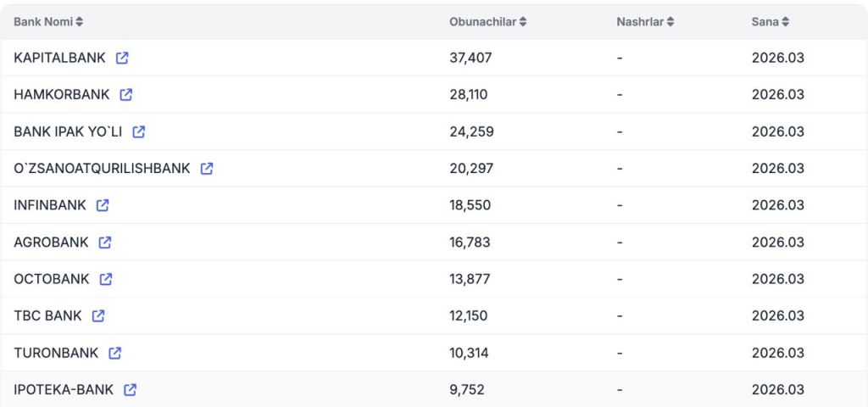Click the 37,407 subscribers cell
Image resolution: width=868 pixels, height=407 pixels.
click(470, 58)
